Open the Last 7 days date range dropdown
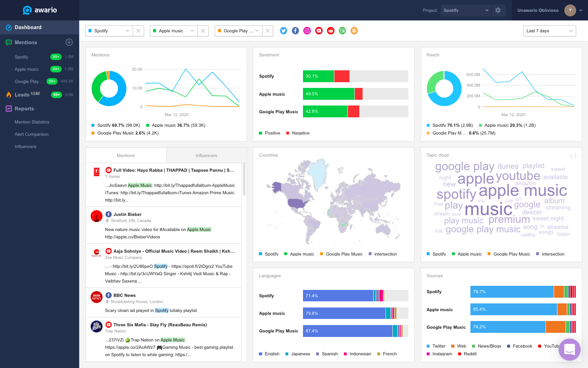588x368 pixels. click(x=549, y=31)
